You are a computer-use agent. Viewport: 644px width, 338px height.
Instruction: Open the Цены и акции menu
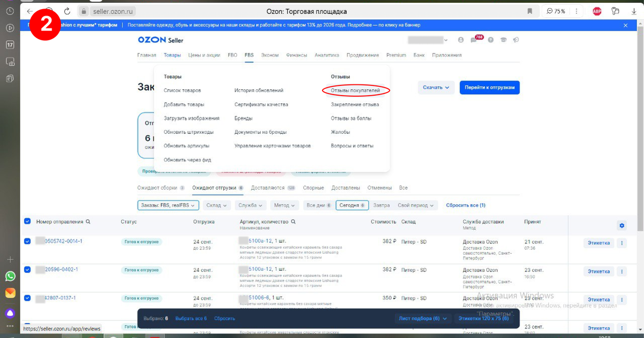(x=204, y=55)
